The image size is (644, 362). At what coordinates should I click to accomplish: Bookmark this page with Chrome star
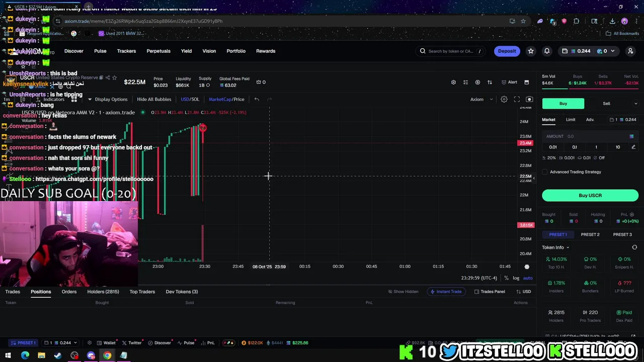(523, 21)
